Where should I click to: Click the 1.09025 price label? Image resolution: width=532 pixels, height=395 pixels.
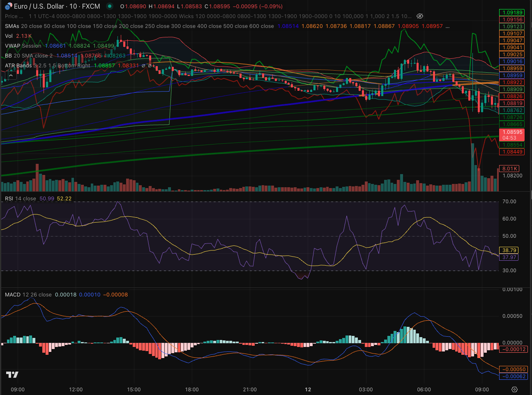pos(511,54)
